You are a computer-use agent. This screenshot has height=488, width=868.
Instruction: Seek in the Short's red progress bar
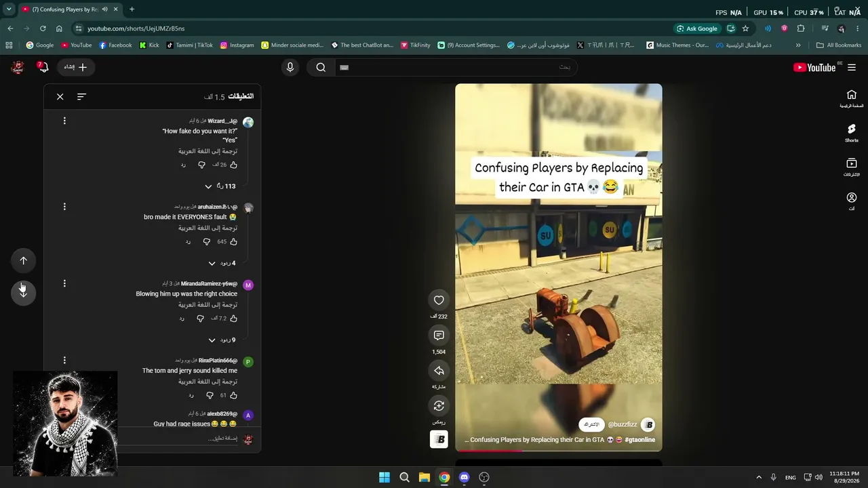[559, 450]
